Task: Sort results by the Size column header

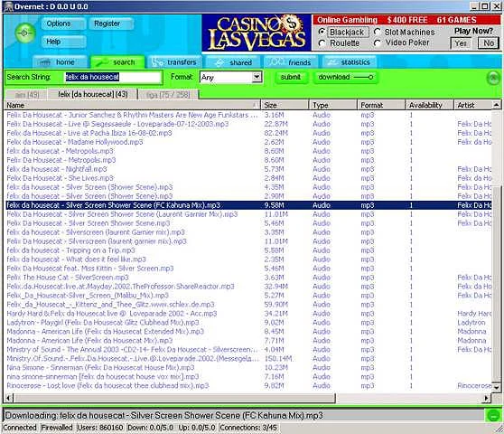Action: [285, 105]
